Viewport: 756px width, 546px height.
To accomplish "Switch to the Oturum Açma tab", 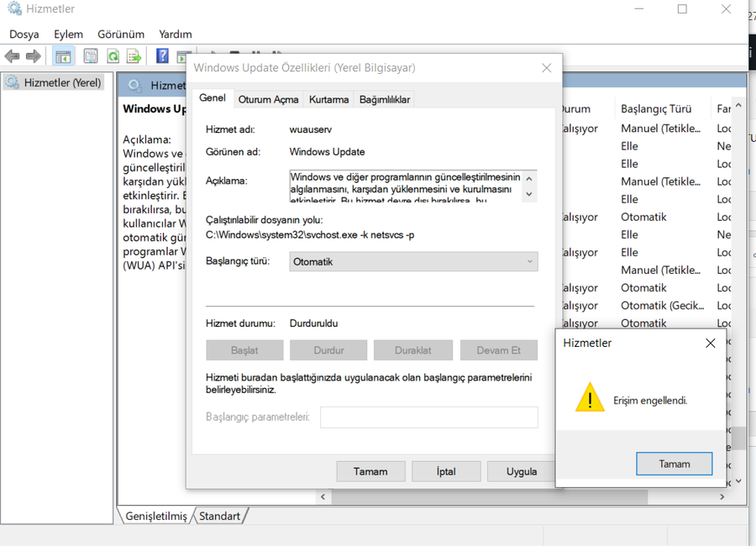I will pos(269,99).
